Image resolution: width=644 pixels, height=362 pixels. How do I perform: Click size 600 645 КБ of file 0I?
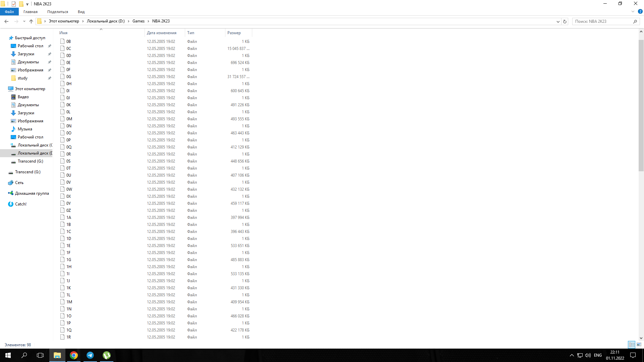[240, 91]
